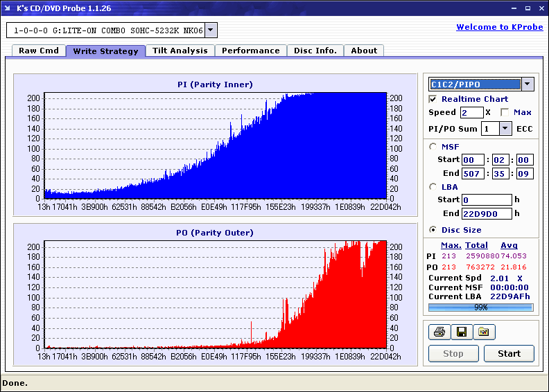
Task: Click the PI (Parity Inner) chart
Action: [x=216, y=145]
